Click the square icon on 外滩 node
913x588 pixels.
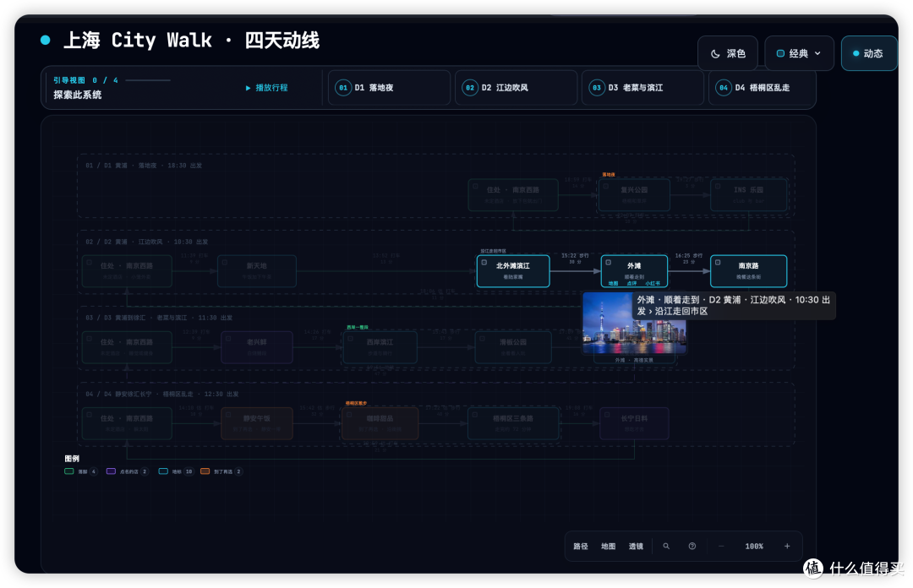(608, 263)
